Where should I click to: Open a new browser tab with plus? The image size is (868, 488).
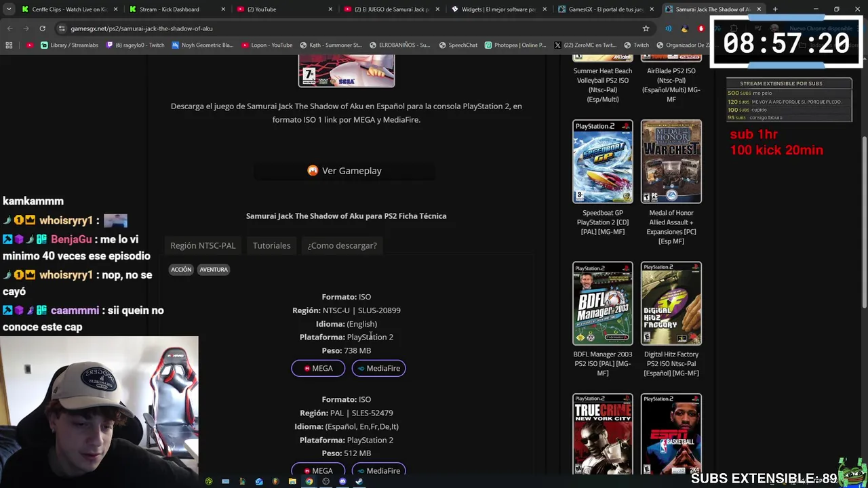(775, 9)
